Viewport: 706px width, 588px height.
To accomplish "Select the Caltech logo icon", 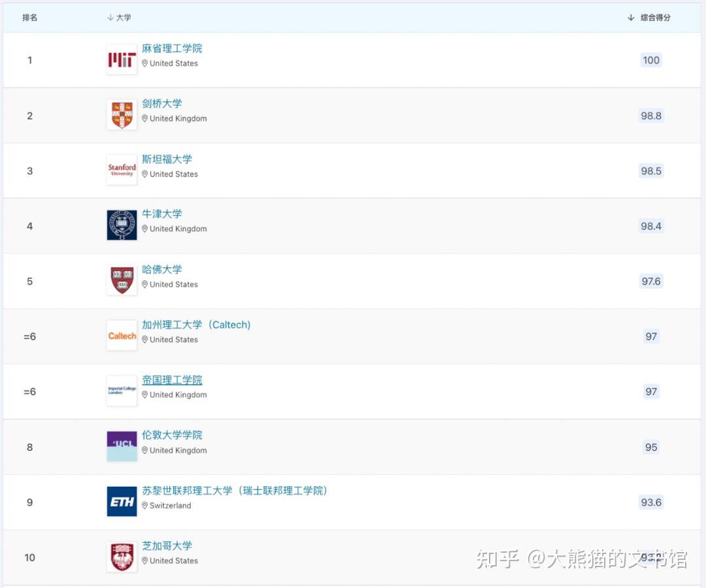I will [122, 335].
